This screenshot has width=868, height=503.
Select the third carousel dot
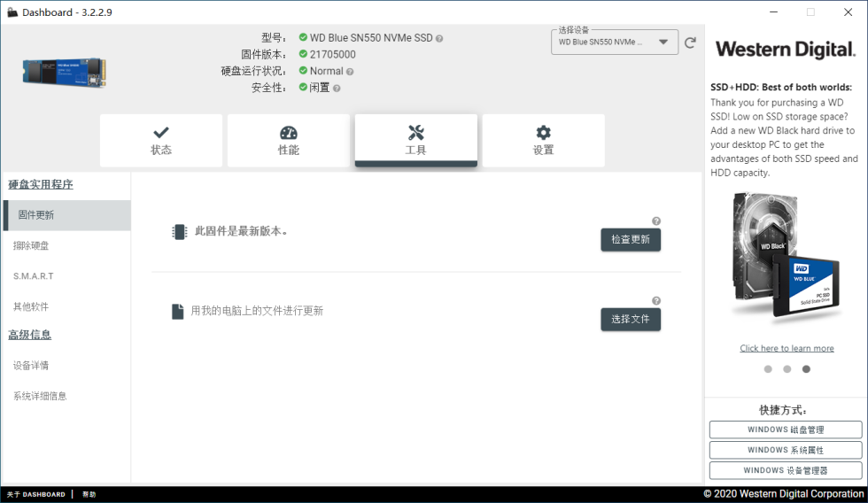(806, 369)
